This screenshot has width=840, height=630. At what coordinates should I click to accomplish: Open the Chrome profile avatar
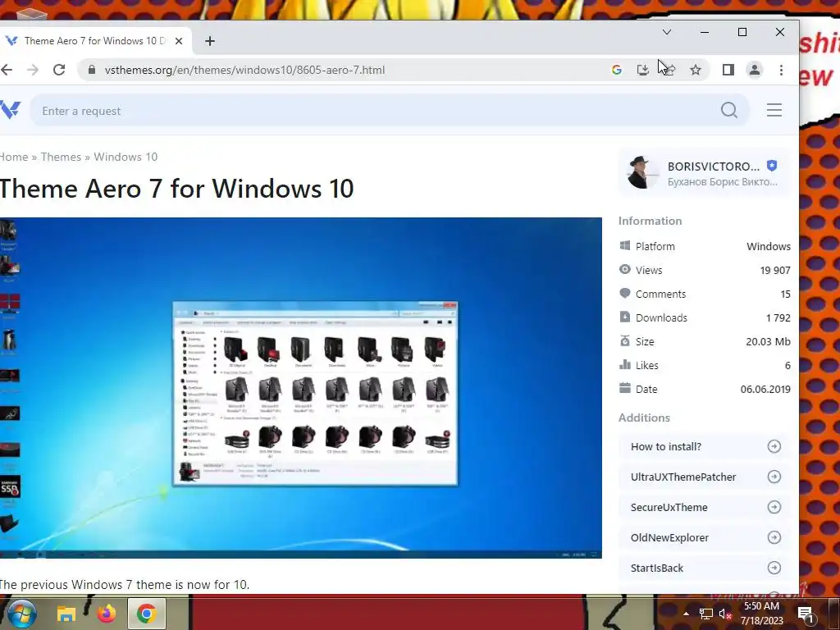click(x=755, y=70)
